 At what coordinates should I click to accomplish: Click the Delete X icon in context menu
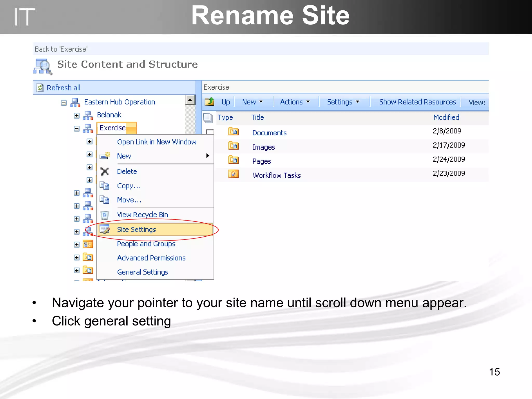click(x=104, y=171)
